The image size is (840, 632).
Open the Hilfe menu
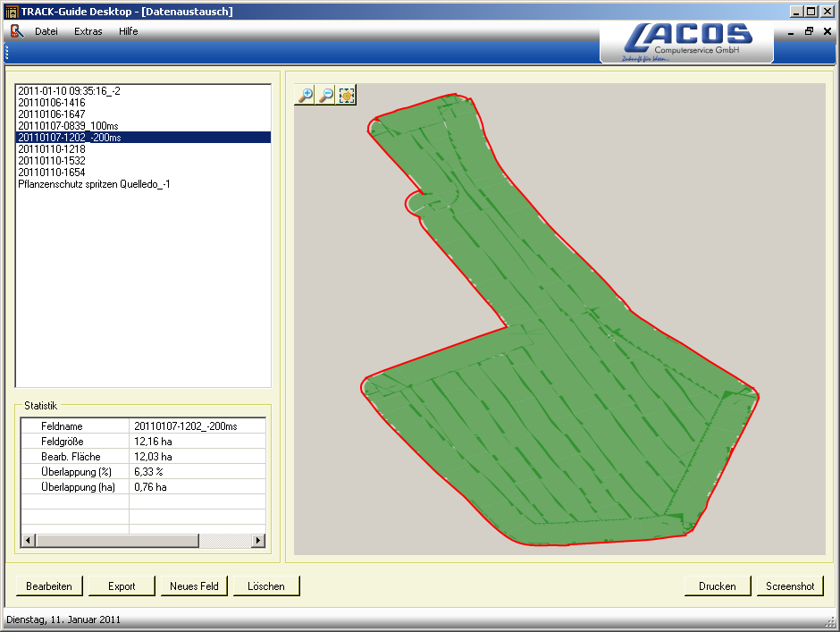(x=128, y=31)
